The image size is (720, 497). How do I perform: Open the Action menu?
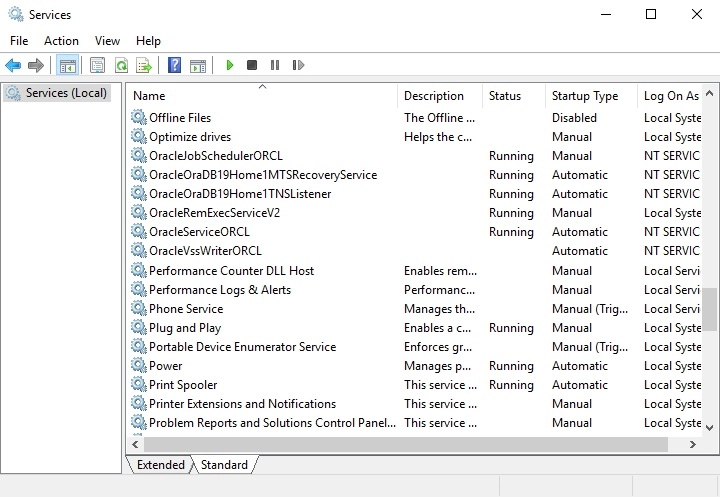click(61, 41)
